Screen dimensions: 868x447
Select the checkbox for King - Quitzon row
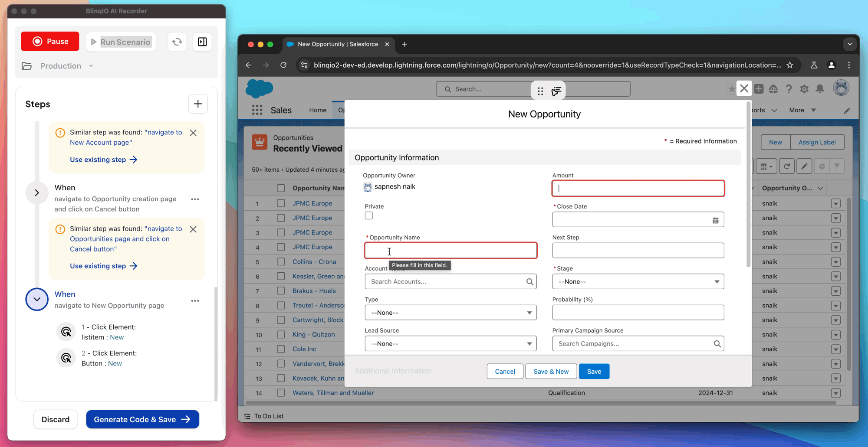pos(281,335)
